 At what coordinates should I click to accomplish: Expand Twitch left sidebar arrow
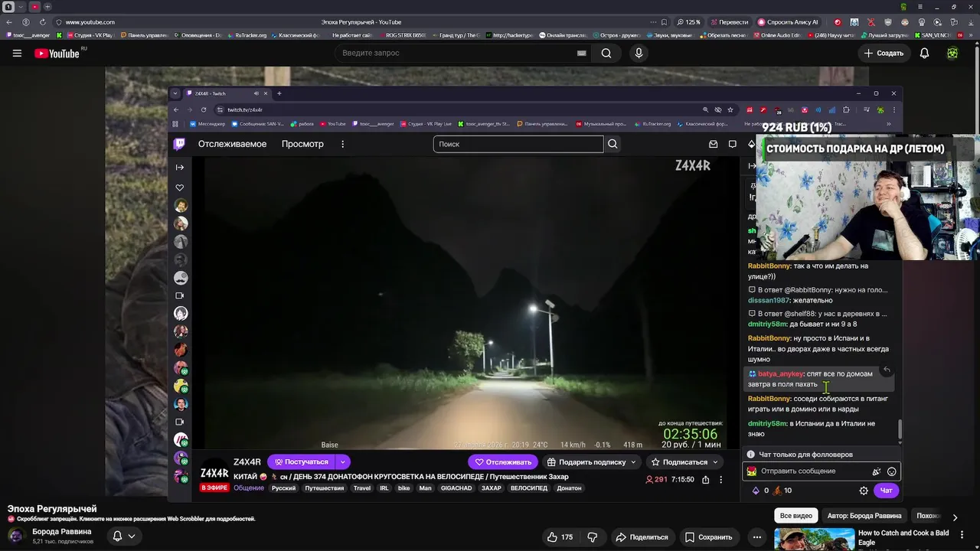point(180,167)
